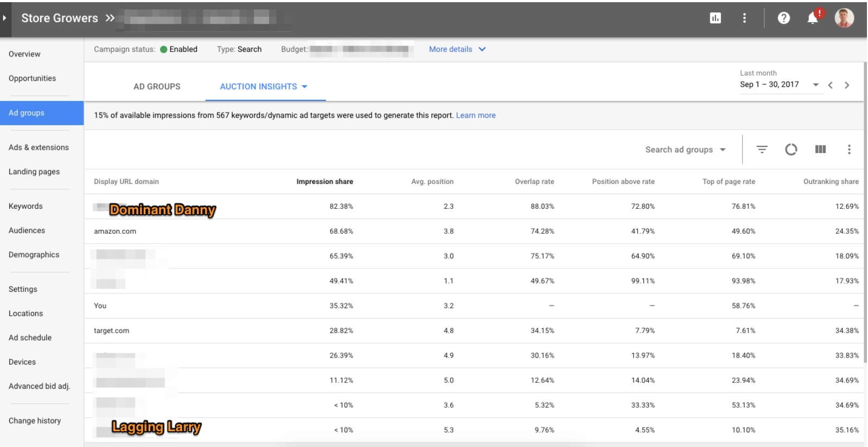Open Keywords in sidebar

25,206
